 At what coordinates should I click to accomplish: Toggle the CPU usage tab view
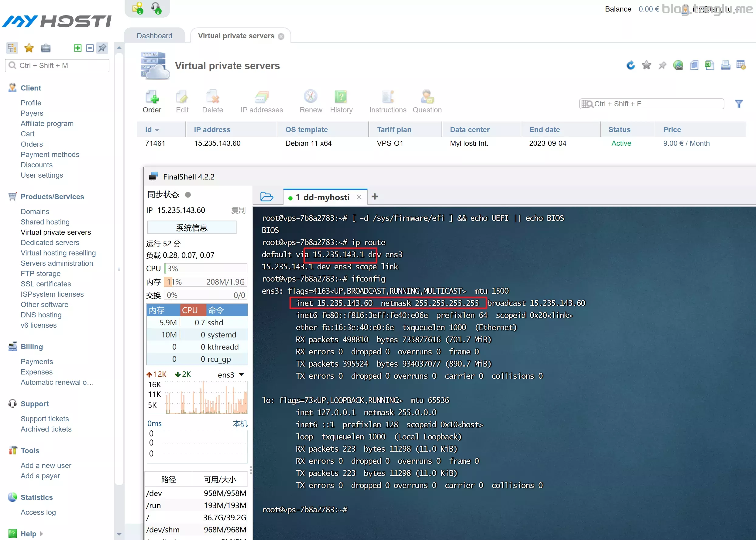(189, 310)
